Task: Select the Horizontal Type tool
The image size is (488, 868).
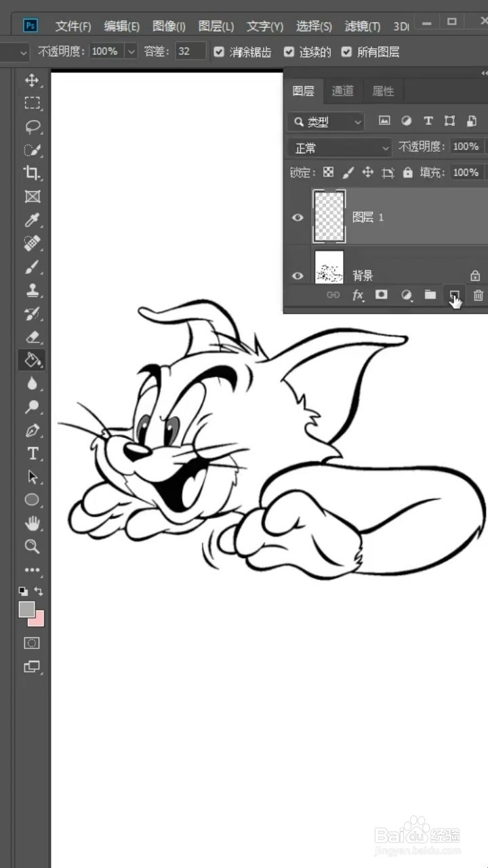Action: (x=32, y=454)
